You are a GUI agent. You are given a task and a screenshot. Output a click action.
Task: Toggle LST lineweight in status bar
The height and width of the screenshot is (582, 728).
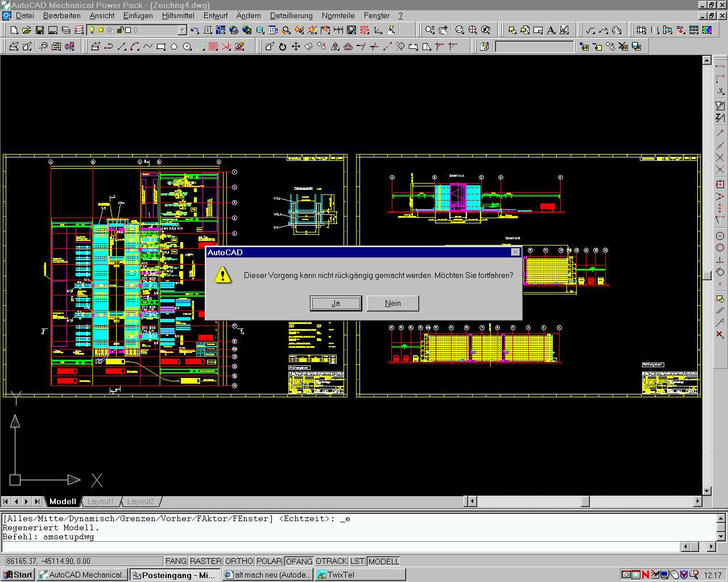tap(357, 561)
